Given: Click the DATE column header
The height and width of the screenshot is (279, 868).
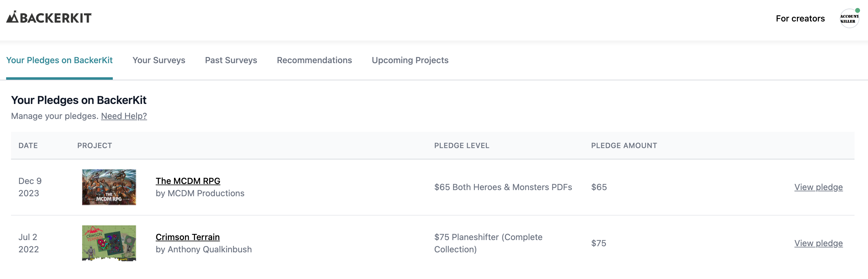Looking at the screenshot, I should [x=28, y=146].
